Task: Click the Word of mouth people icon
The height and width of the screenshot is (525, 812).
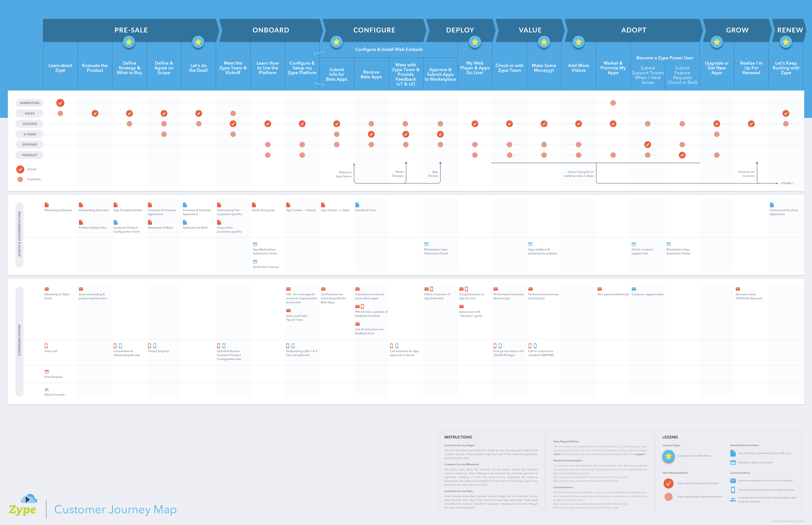Action: pyautogui.click(x=47, y=389)
